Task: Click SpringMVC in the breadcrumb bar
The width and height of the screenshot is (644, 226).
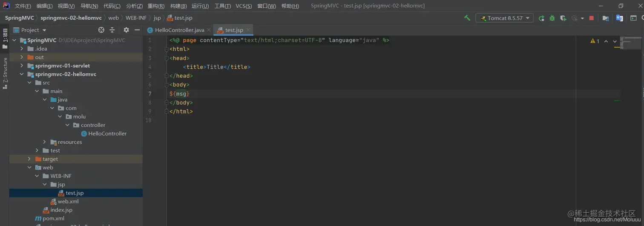Action: click(19, 18)
